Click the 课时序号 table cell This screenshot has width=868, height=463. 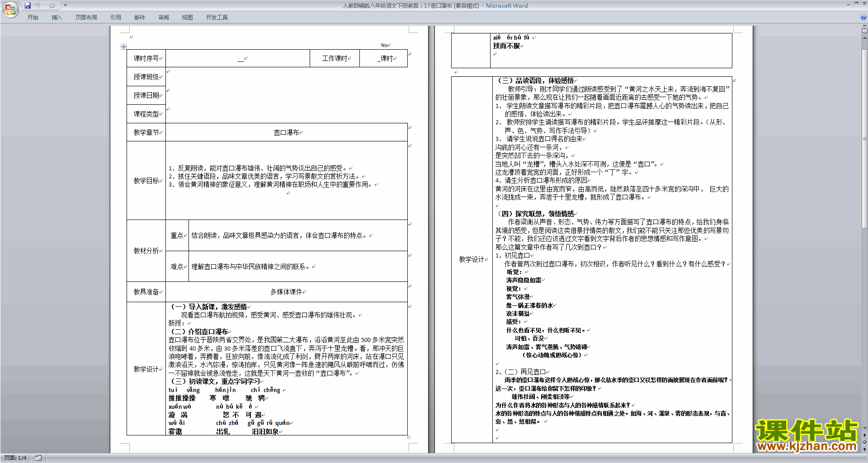tap(146, 58)
